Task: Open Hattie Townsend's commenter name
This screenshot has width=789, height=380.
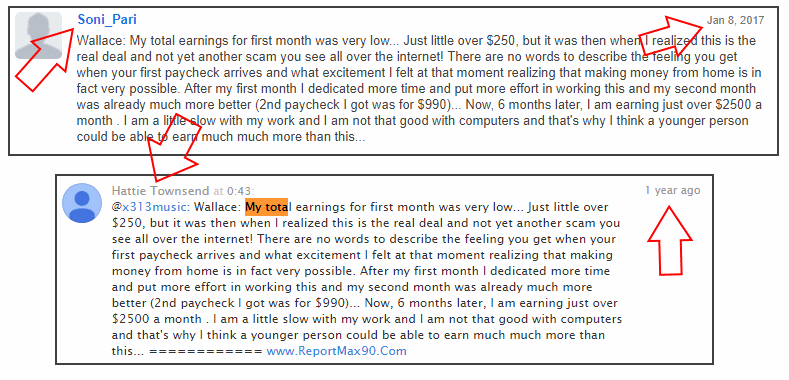Action: [160, 191]
